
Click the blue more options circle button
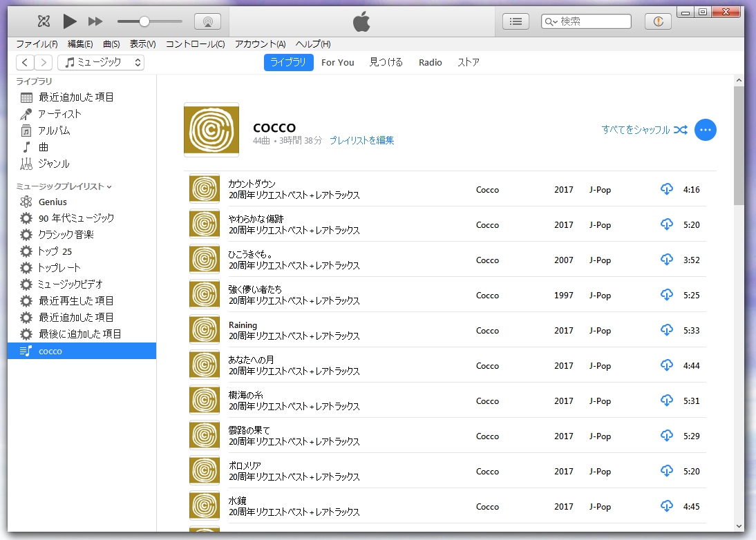pos(706,130)
